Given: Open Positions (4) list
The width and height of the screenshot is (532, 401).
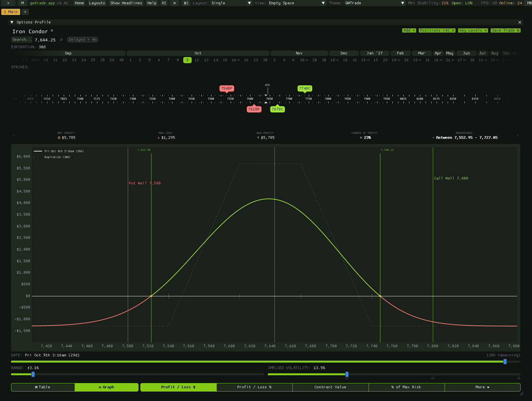Looking at the screenshot, I should (x=437, y=30).
